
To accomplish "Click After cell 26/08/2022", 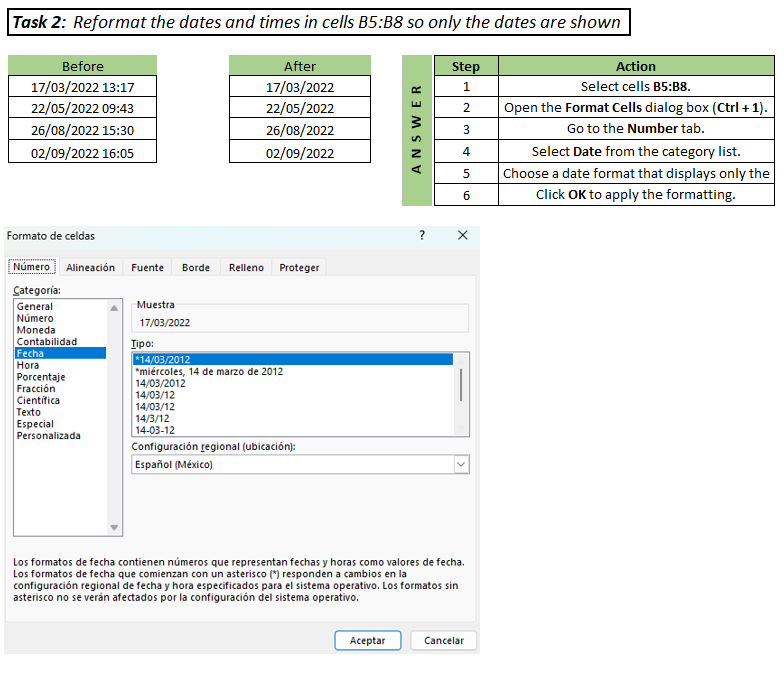I will click(300, 130).
